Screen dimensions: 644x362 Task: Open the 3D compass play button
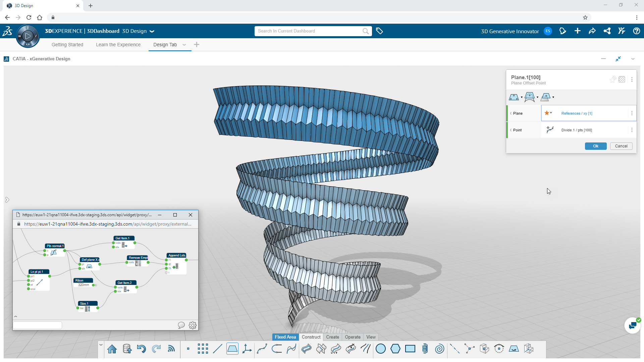[28, 36]
